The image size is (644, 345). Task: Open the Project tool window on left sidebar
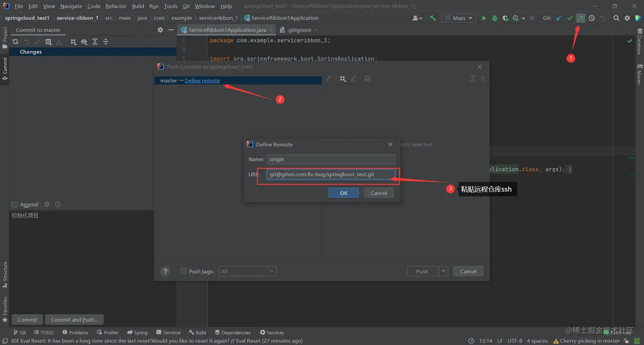click(x=5, y=37)
